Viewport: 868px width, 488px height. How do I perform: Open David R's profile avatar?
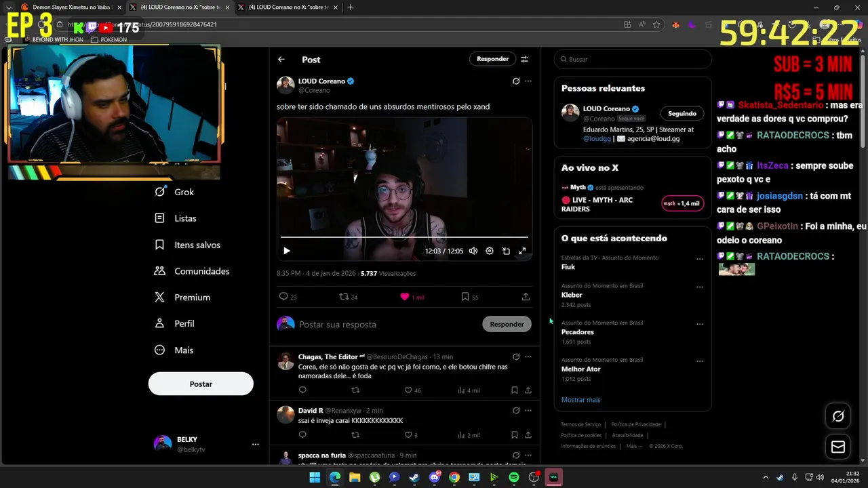click(x=286, y=414)
